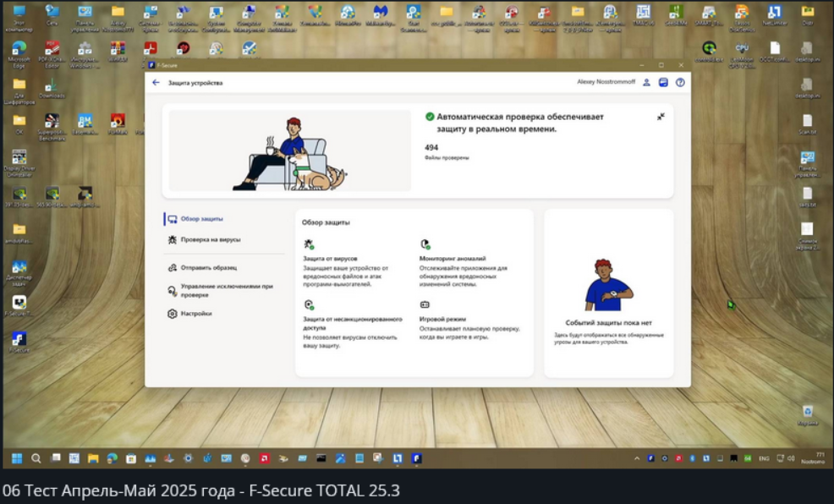
Task: Show hidden system tray icons chevron
Action: pos(637,458)
